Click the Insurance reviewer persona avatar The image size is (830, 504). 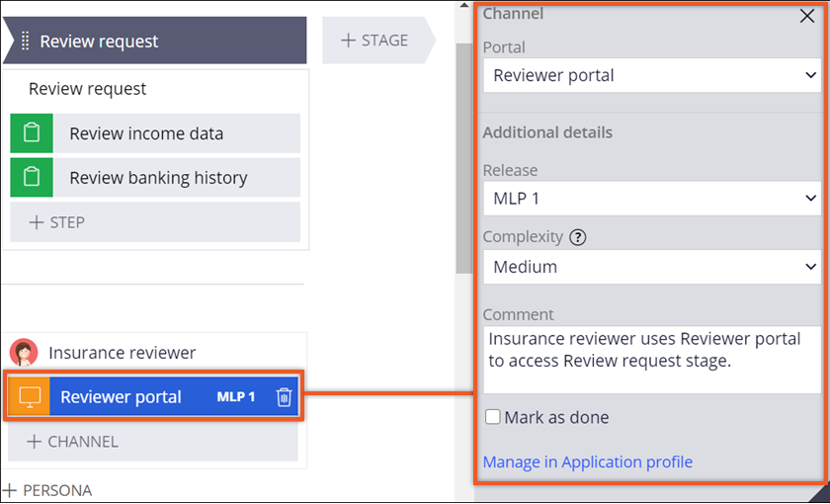click(24, 353)
